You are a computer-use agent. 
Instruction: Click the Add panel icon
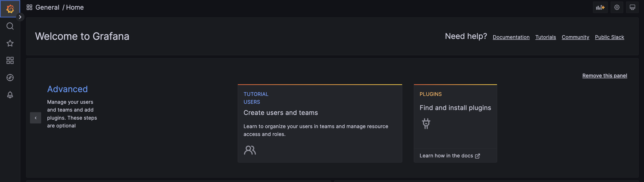coord(600,7)
